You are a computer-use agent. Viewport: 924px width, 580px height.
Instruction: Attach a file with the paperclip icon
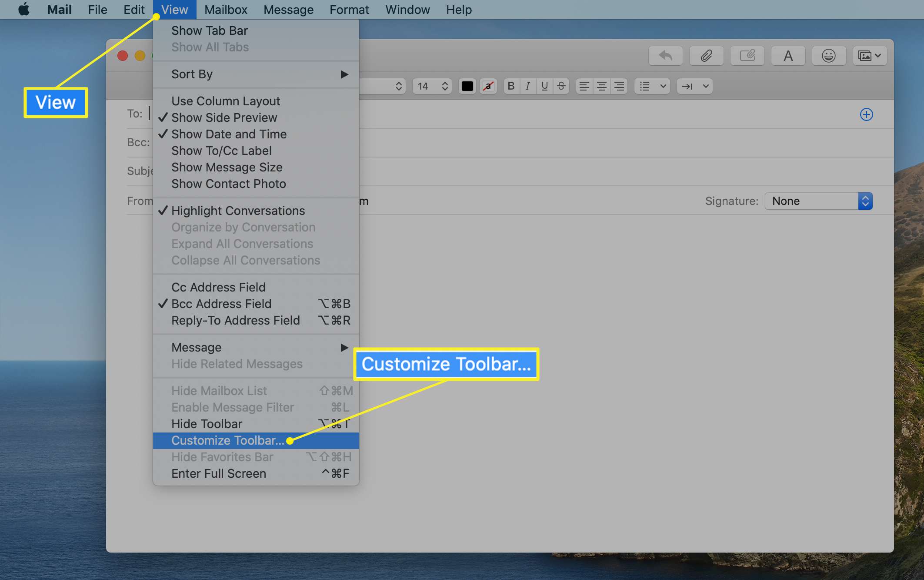[706, 56]
